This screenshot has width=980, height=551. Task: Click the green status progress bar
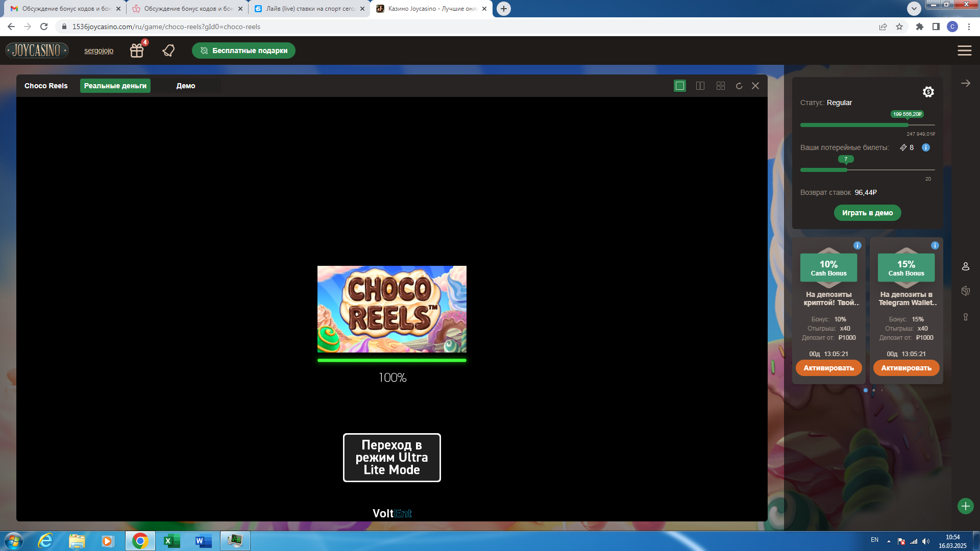(x=854, y=125)
